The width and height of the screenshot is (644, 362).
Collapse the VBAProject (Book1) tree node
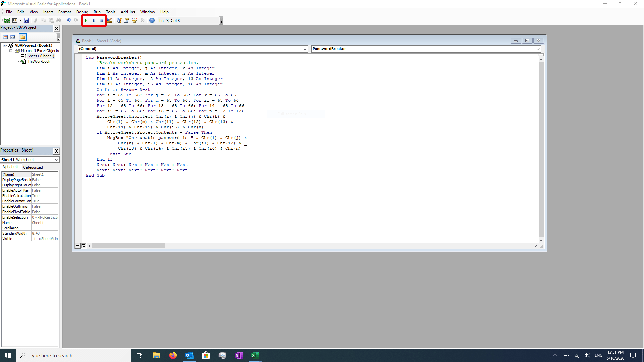point(5,45)
